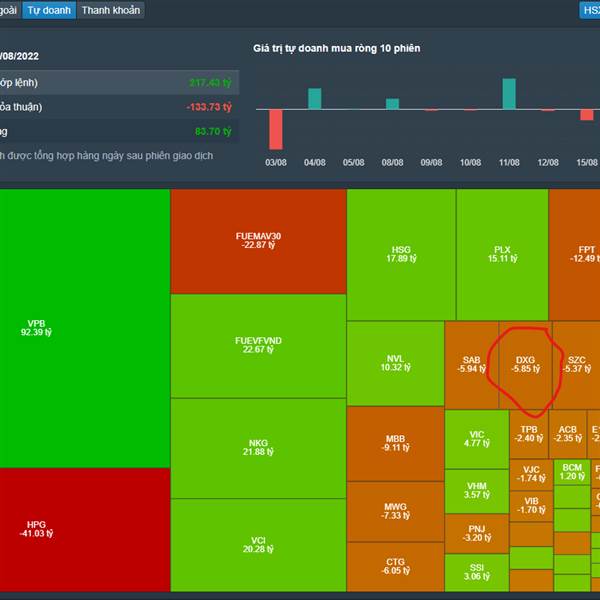The image size is (600, 600).
Task: Select the SSI 3.06 tỷ tile
Action: [477, 573]
